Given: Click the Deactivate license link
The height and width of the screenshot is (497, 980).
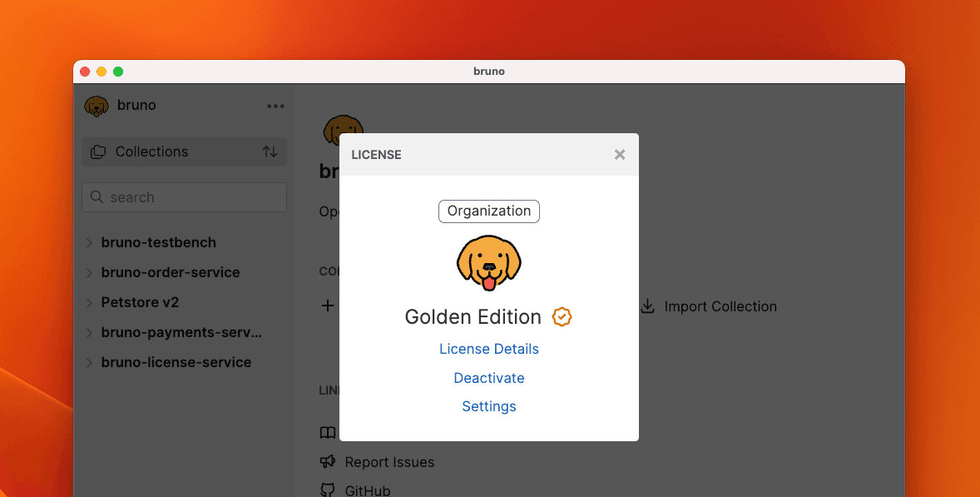Looking at the screenshot, I should [488, 378].
